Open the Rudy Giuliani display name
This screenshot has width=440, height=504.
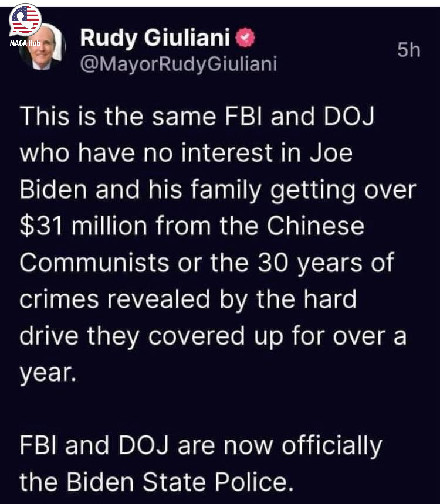point(154,39)
